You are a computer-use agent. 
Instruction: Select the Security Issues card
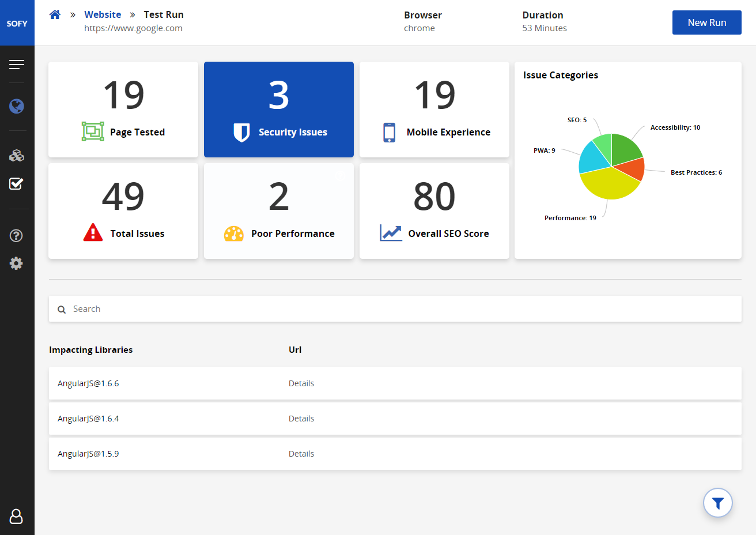coord(279,110)
